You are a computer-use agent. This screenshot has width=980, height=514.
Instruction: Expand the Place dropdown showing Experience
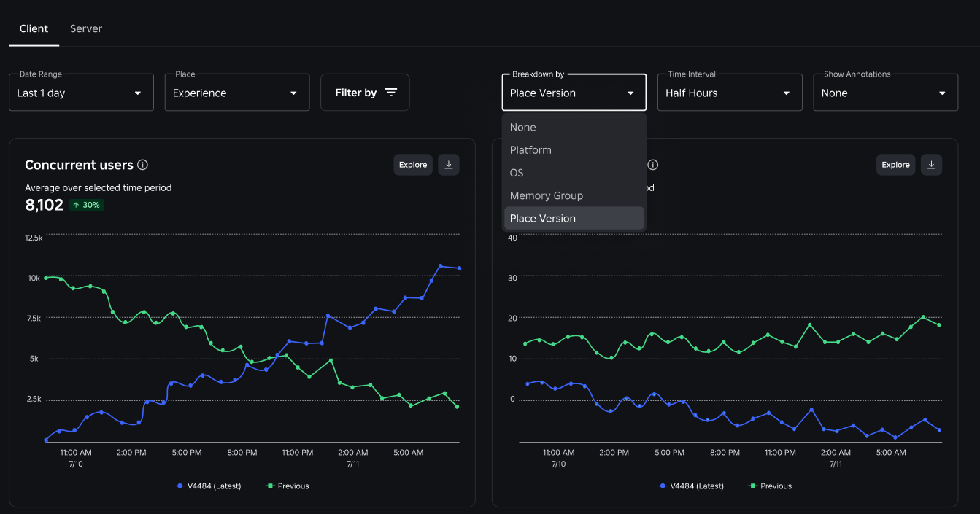coord(237,93)
